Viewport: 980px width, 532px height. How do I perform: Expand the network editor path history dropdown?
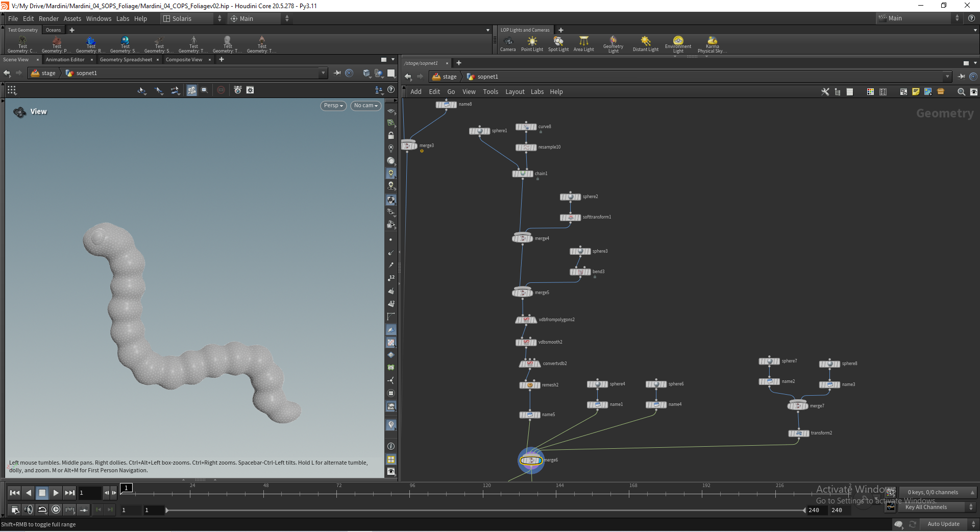tap(947, 77)
